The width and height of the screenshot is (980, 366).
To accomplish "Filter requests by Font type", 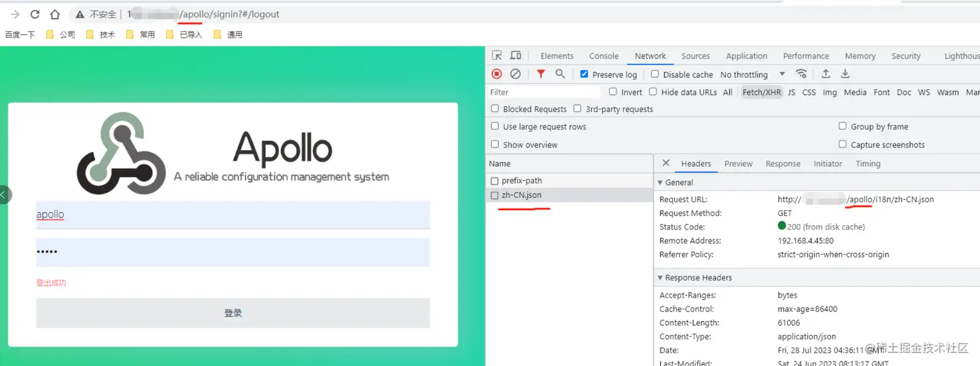I will coord(881,92).
